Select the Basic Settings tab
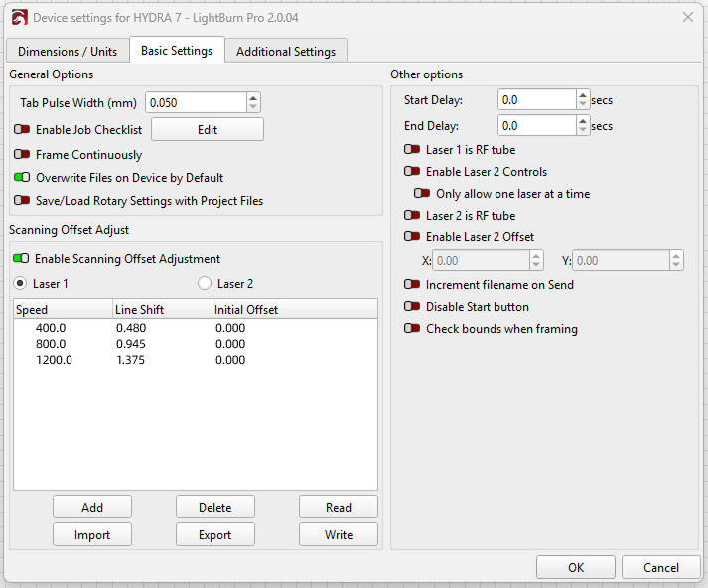Image resolution: width=708 pixels, height=588 pixels. 177,50
